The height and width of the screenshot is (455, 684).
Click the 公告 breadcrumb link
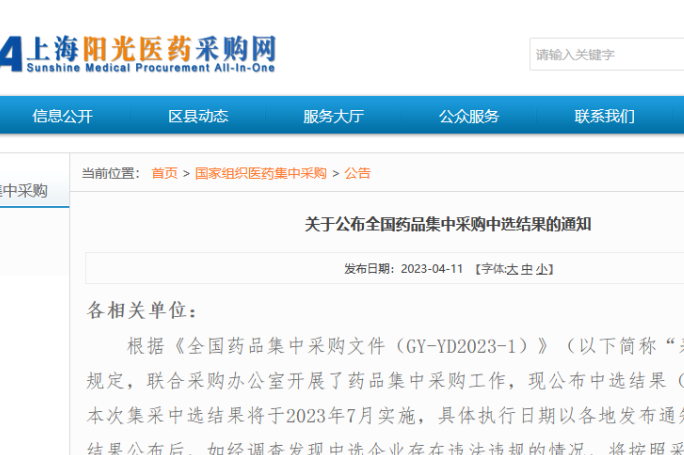point(357,173)
